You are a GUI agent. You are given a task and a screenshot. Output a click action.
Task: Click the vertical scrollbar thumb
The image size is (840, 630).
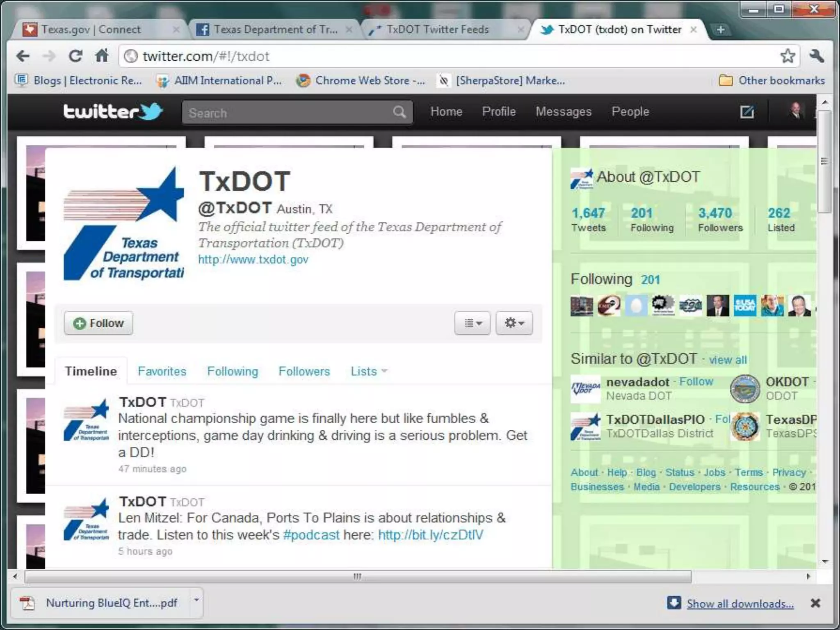click(x=824, y=162)
